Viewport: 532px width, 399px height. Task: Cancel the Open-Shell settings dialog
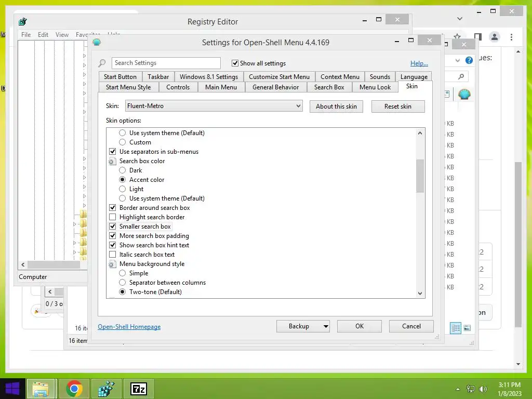[x=411, y=326]
